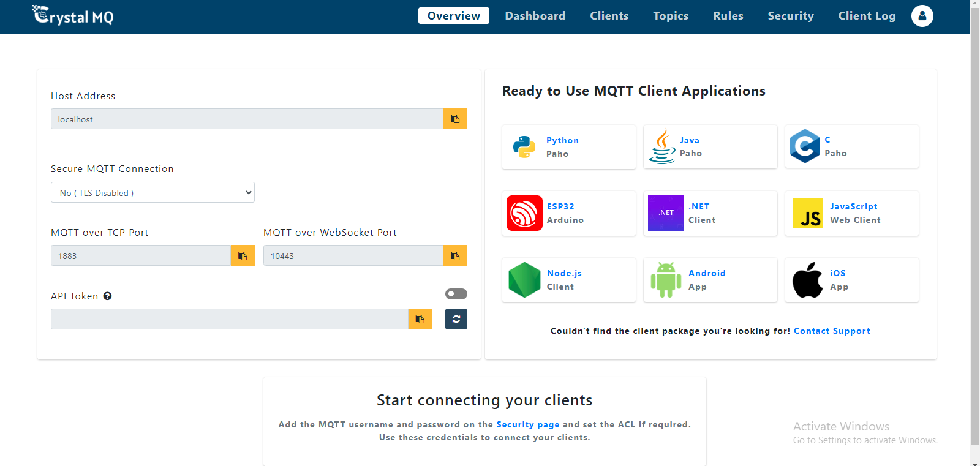Click the "Ready to Use MQTT Client Applications" heading

click(634, 91)
